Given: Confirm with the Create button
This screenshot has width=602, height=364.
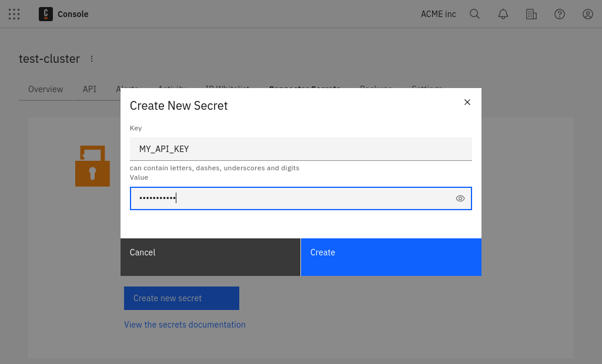Looking at the screenshot, I should pyautogui.click(x=391, y=257).
